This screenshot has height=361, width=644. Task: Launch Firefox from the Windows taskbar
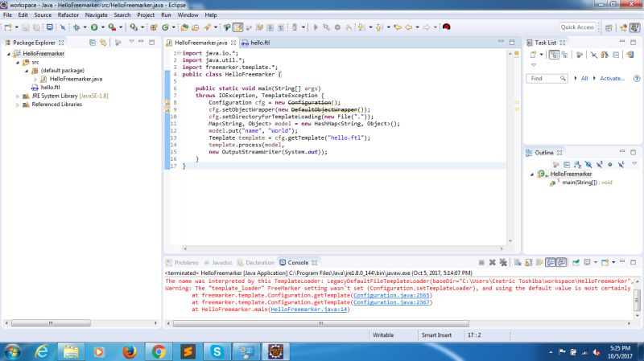click(x=130, y=351)
